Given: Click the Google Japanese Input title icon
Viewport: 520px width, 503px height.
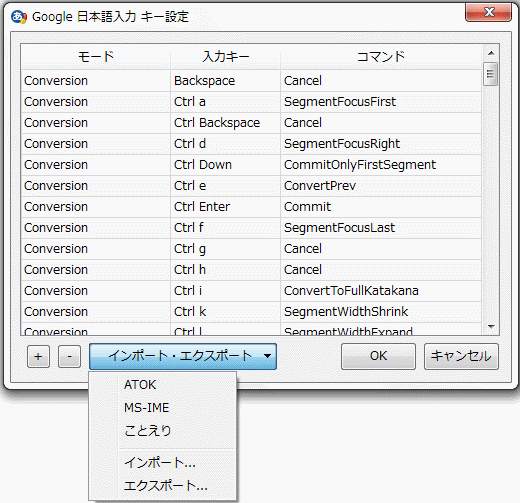Looking at the screenshot, I should (19, 17).
